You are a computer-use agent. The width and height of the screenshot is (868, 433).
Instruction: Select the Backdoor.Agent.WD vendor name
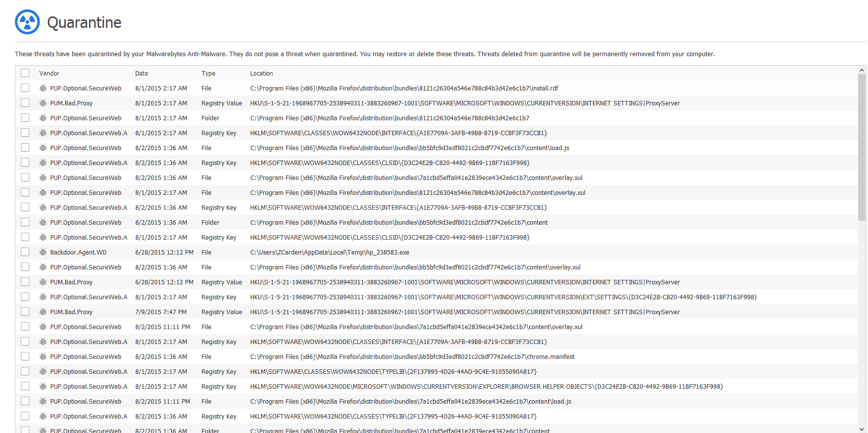click(78, 252)
